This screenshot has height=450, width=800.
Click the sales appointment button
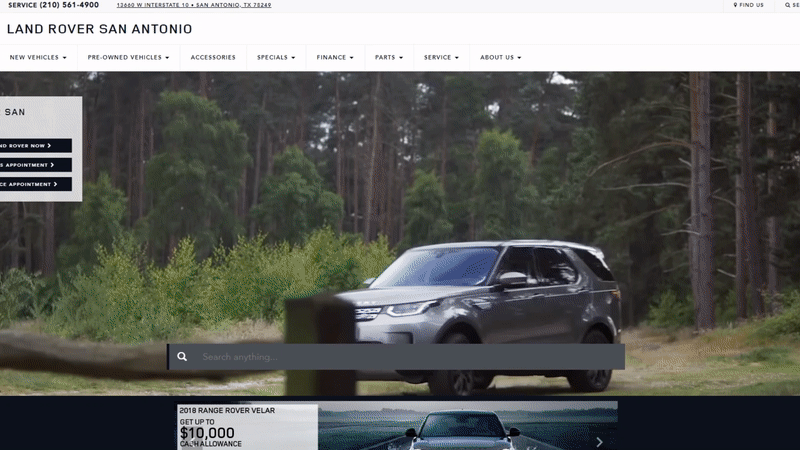point(35,165)
